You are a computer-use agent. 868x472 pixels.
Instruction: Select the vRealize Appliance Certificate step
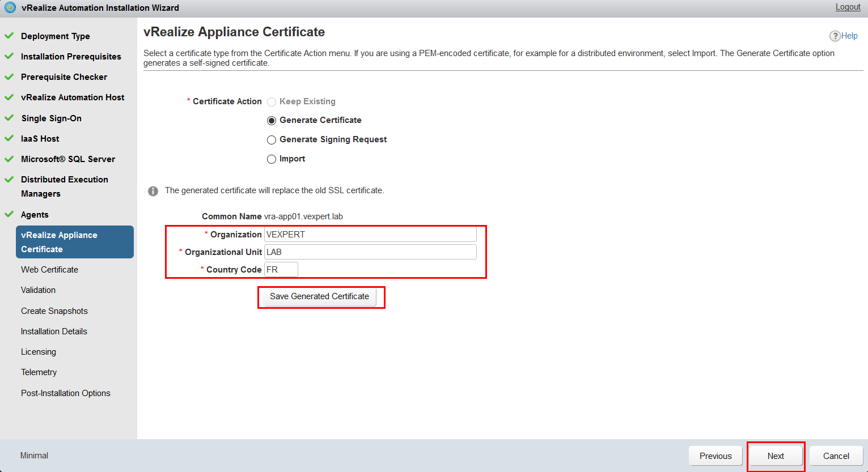click(x=75, y=242)
